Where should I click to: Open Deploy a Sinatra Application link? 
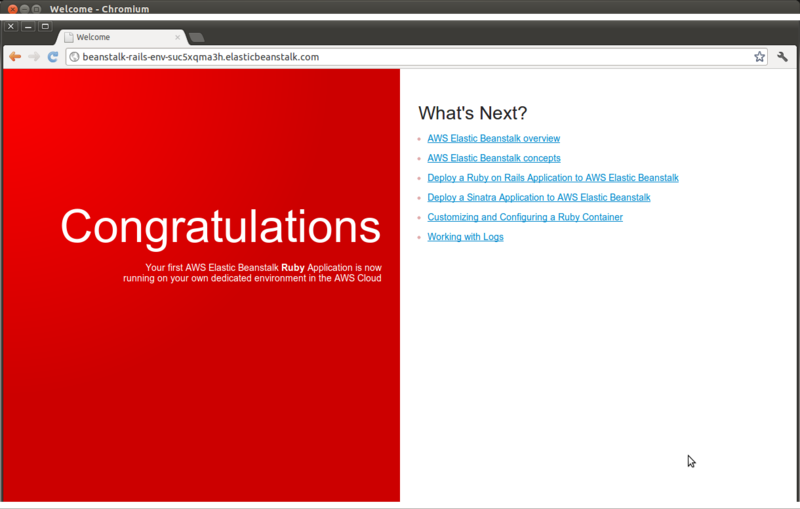(x=539, y=197)
